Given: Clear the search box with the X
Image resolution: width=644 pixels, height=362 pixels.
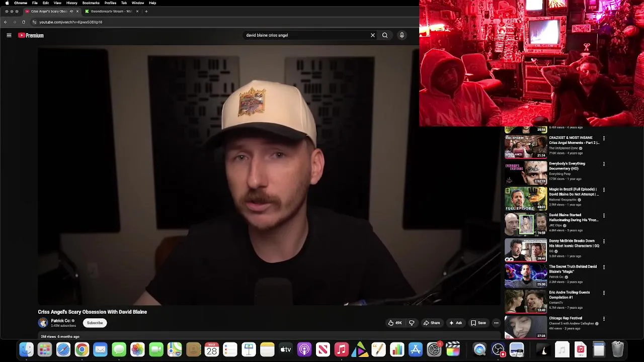Looking at the screenshot, I should [373, 35].
